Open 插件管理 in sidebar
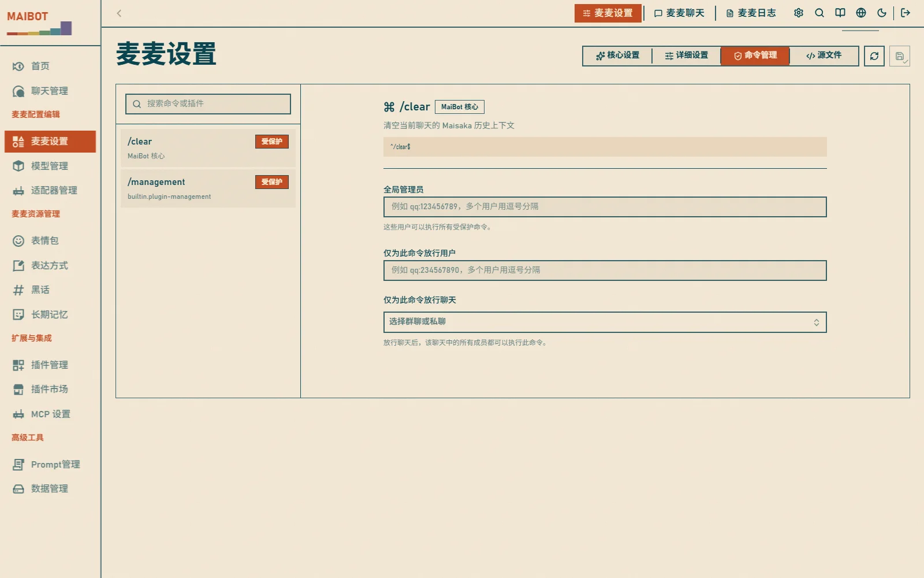Image resolution: width=924 pixels, height=578 pixels. pyautogui.click(x=50, y=365)
